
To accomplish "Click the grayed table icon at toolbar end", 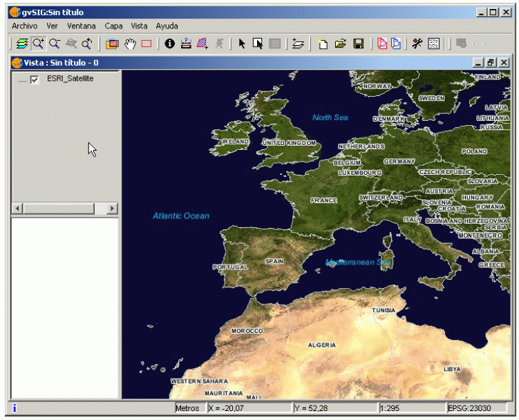I will [461, 44].
